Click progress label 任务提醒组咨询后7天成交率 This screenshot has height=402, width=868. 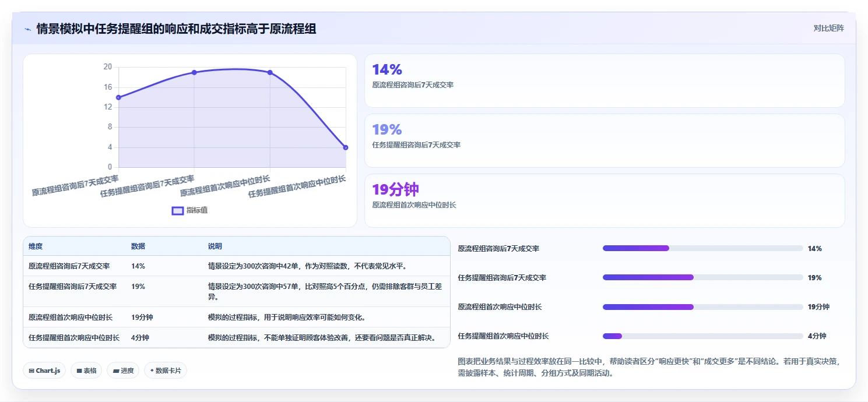[502, 278]
